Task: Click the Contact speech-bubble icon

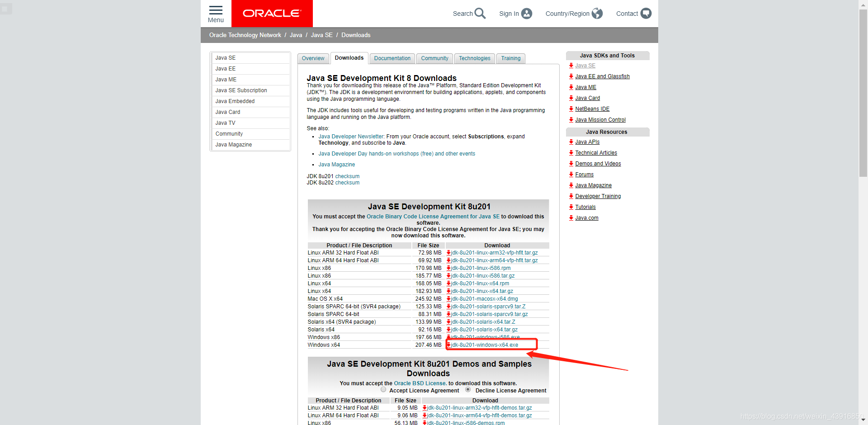Action: point(647,13)
